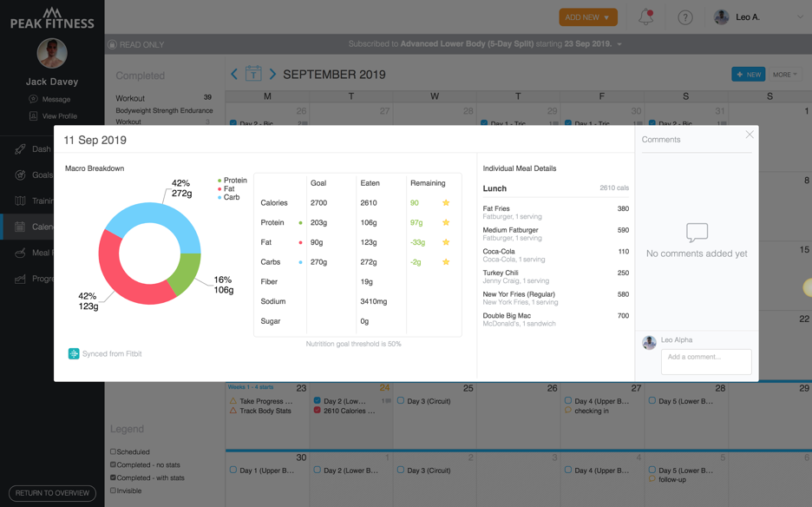
Task: Click the Leo A. profile avatar
Action: pyautogui.click(x=722, y=17)
